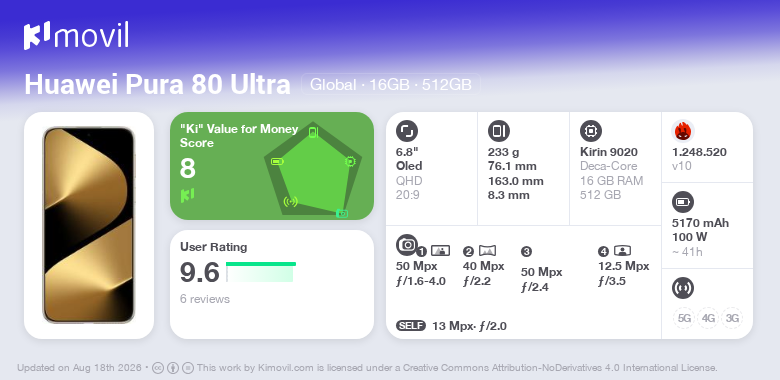Click the Ki score pentagon radar chart
The width and height of the screenshot is (780, 380).
[313, 170]
